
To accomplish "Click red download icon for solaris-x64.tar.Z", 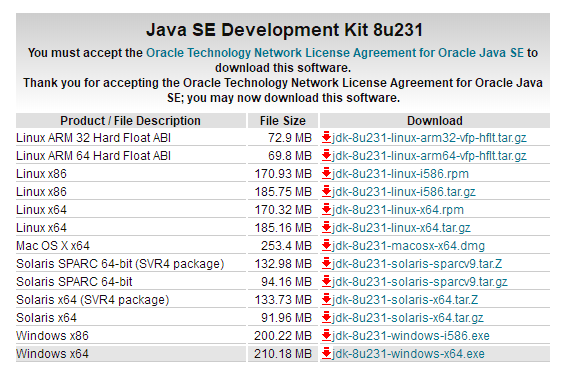I will coord(326,300).
